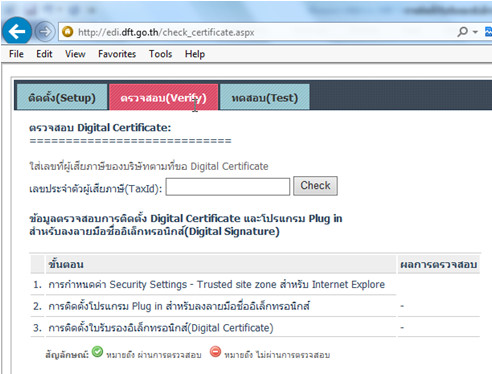Focus the TaxId input field
This screenshot has height=374, width=492.
(x=228, y=187)
